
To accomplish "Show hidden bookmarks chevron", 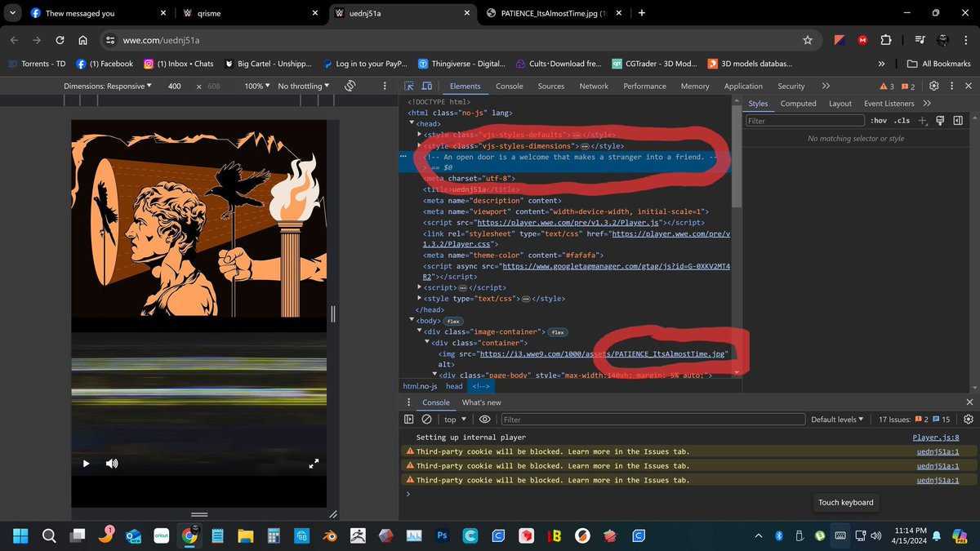I will pos(881,63).
